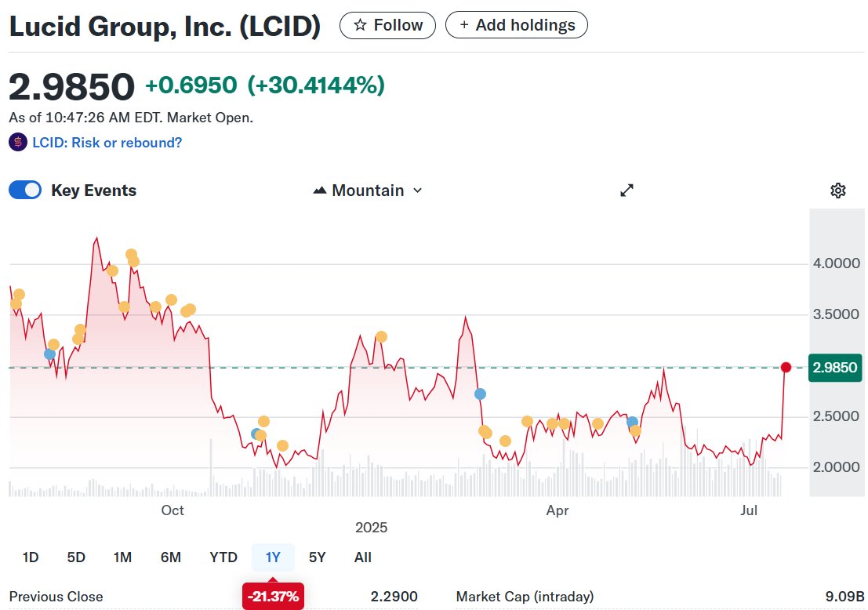Select the 1Y time range
The width and height of the screenshot is (868, 610).
[273, 557]
